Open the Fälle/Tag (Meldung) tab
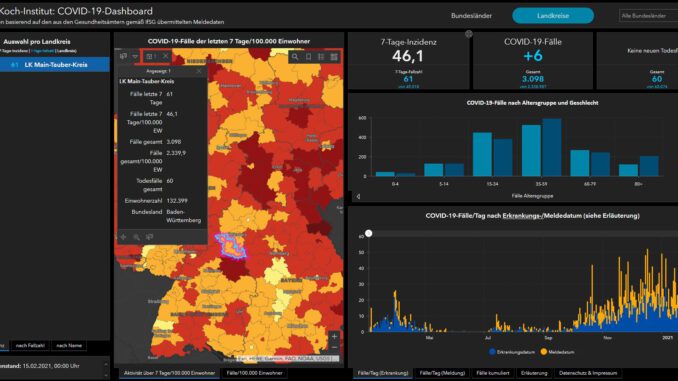Viewport: 678px width, 381px height. tap(442, 373)
